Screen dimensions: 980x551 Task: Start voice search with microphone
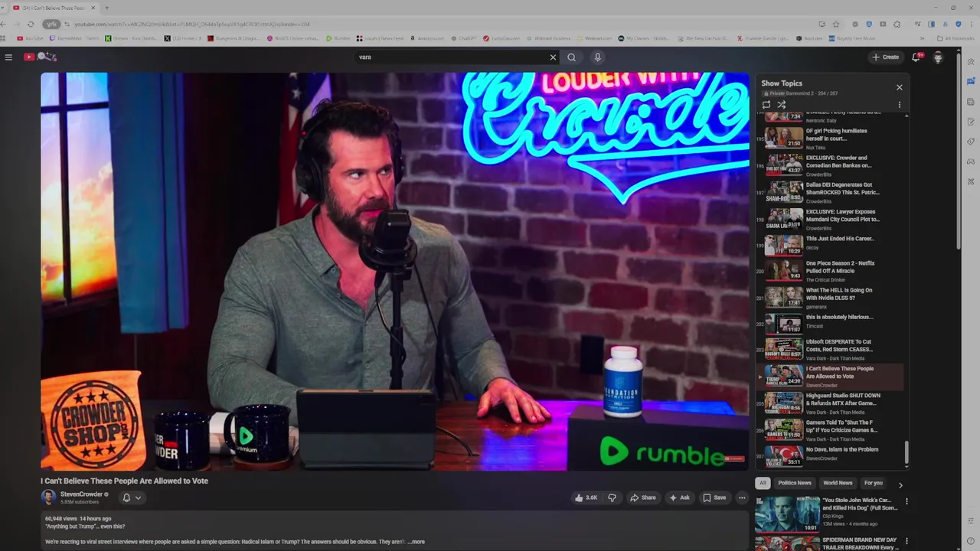tap(597, 57)
